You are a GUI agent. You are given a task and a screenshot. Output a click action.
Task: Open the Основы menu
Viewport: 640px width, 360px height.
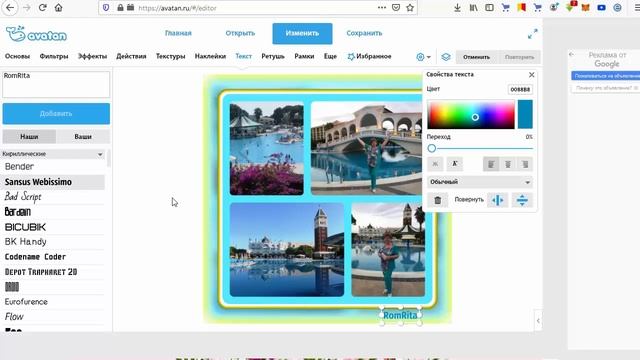coord(18,56)
